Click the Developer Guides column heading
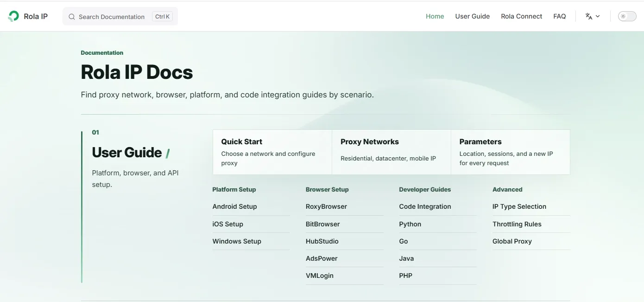This screenshot has height=302, width=644. [x=425, y=189]
